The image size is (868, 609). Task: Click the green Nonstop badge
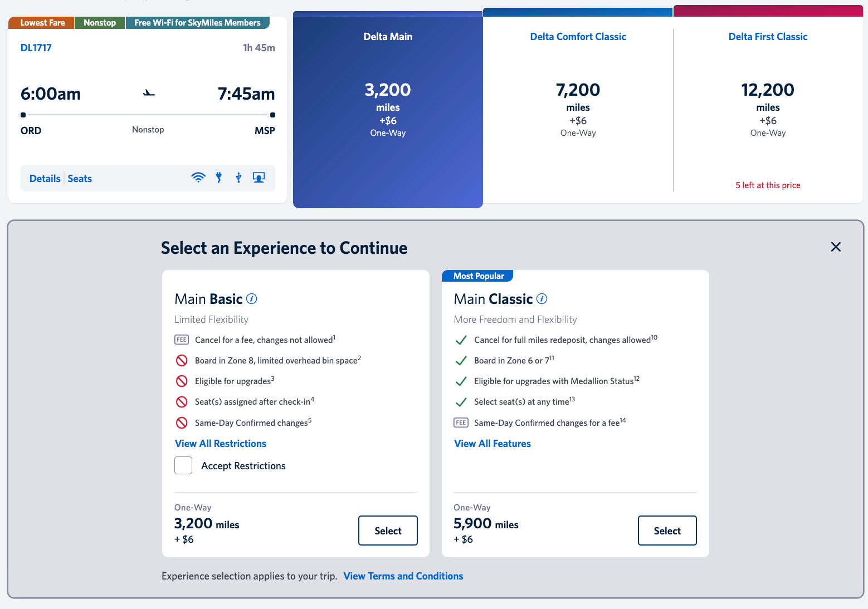100,23
